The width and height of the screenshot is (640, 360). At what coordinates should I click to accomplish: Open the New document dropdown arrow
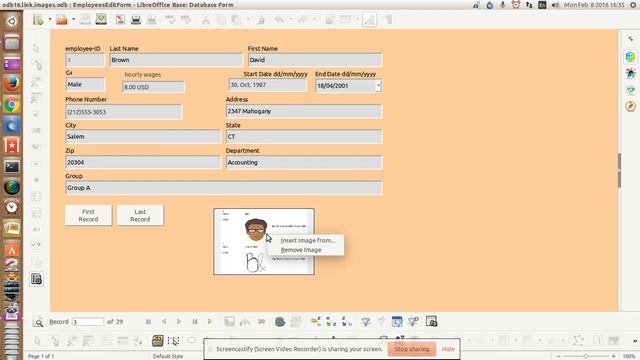point(50,20)
